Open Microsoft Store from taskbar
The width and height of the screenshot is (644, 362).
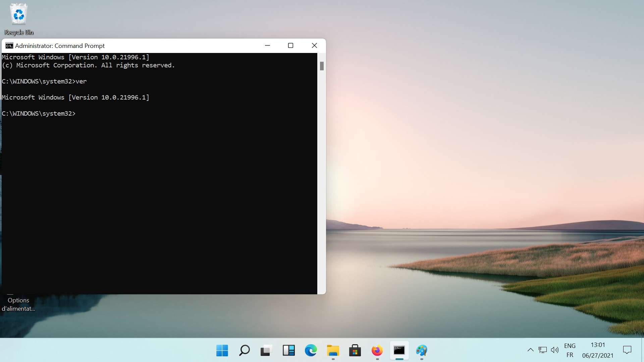coord(355,351)
